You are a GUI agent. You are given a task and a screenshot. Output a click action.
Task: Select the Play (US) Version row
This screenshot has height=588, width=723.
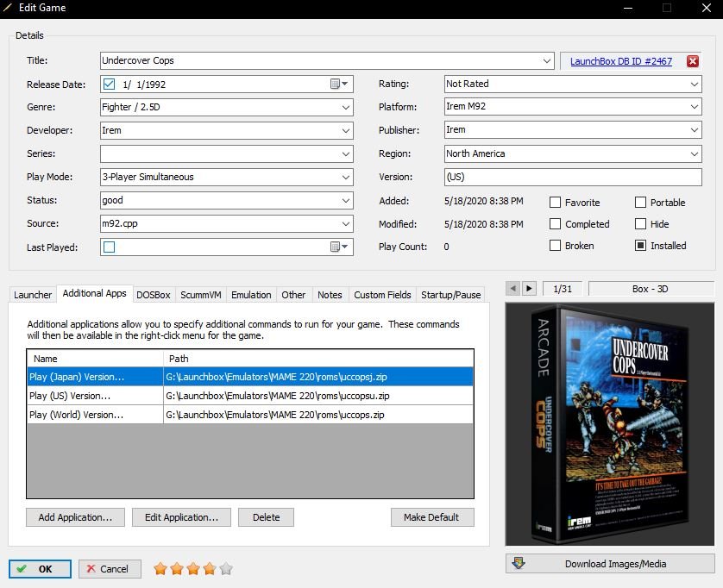(x=250, y=396)
